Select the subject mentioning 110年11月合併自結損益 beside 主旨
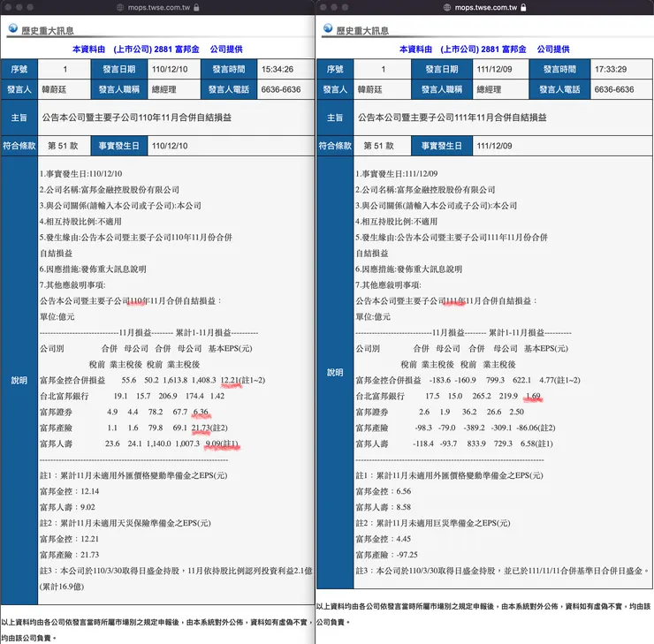 coord(137,117)
